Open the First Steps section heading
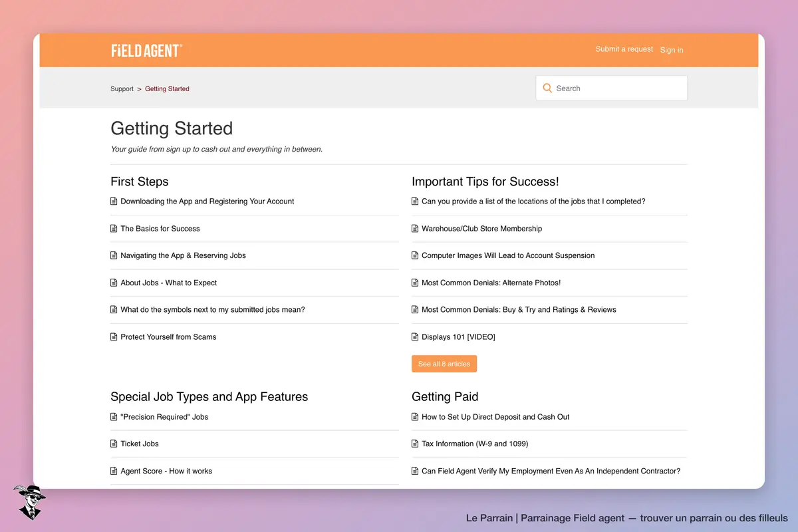This screenshot has height=532, width=798. 140,182
